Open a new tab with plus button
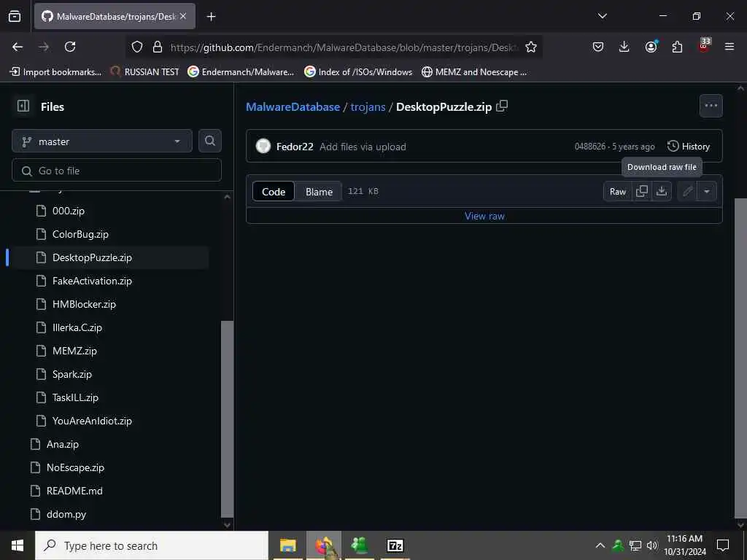The width and height of the screenshot is (747, 560). 212,17
